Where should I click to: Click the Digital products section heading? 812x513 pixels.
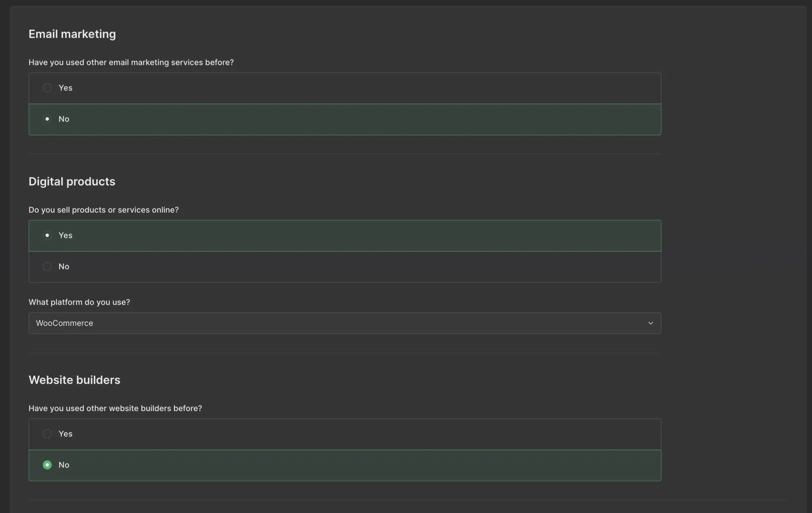pyautogui.click(x=72, y=182)
